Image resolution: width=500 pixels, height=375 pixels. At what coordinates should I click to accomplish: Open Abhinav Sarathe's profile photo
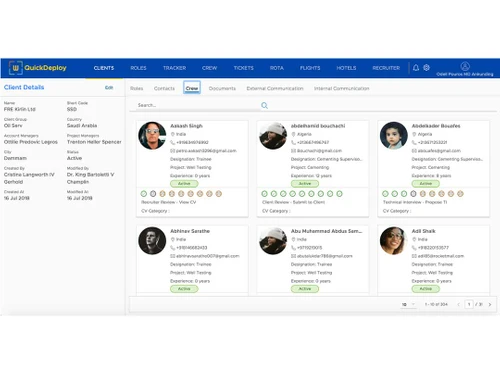coord(152,241)
